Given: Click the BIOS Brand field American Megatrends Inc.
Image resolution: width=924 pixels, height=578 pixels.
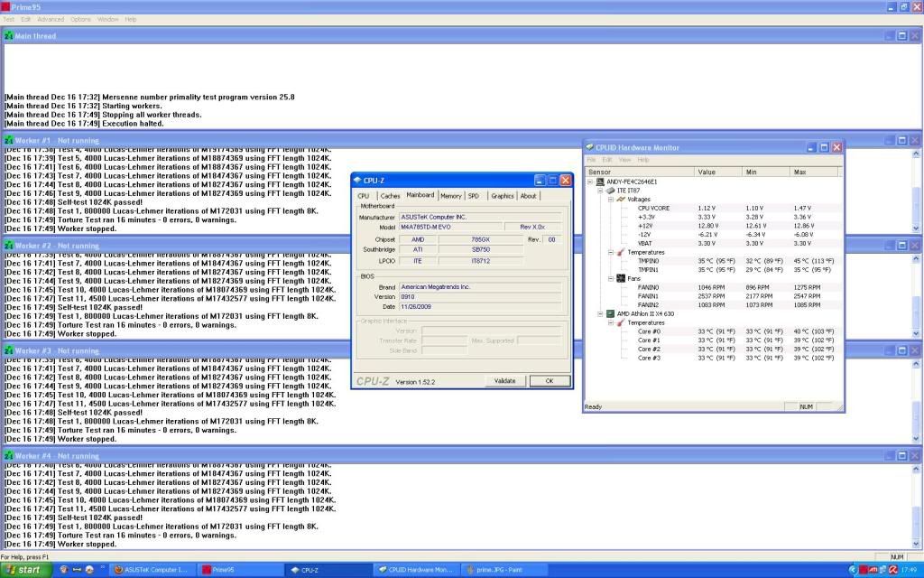Looking at the screenshot, I should (x=480, y=286).
